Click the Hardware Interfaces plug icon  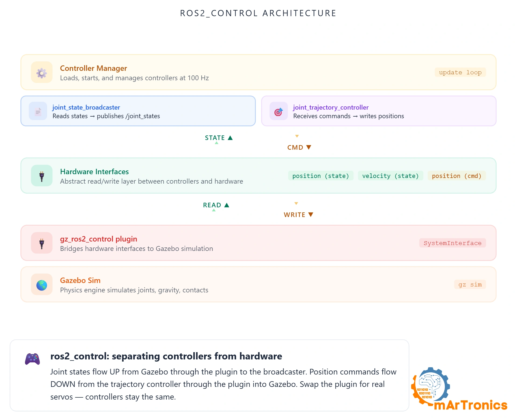[42, 176]
